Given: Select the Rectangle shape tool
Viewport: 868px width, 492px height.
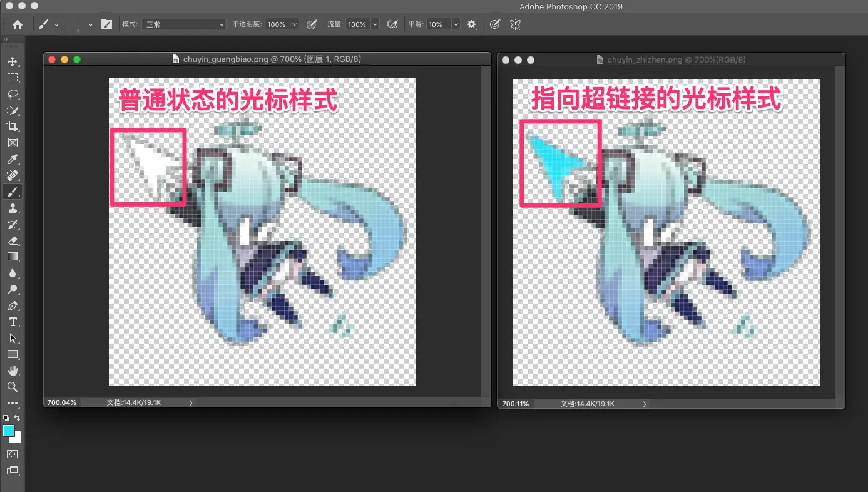Looking at the screenshot, I should pyautogui.click(x=12, y=354).
